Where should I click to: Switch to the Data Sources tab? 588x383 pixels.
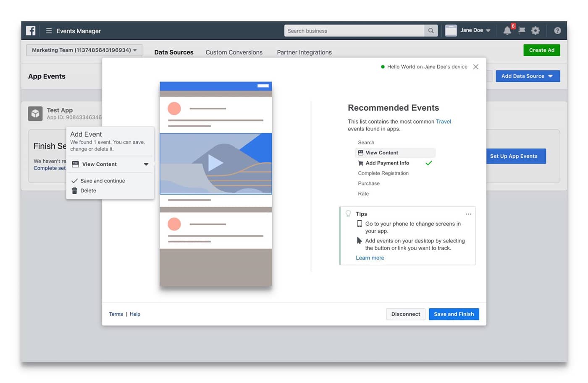click(174, 52)
